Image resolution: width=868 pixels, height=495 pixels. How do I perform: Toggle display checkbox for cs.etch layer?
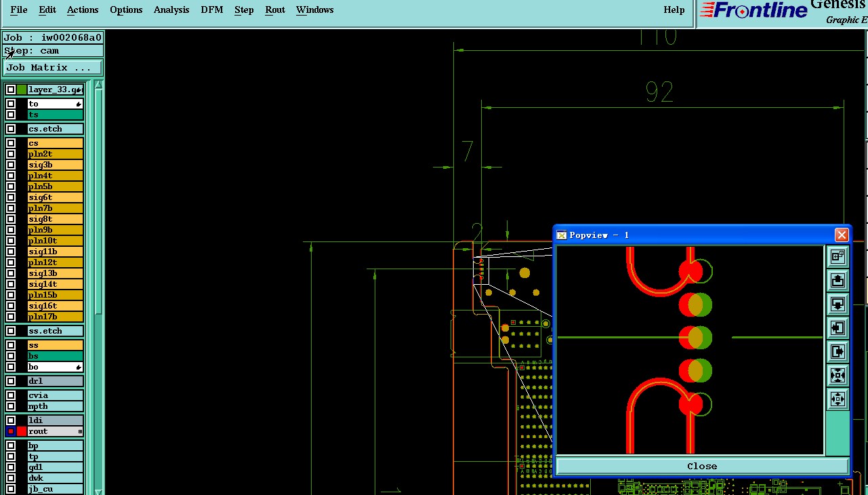[x=11, y=129]
